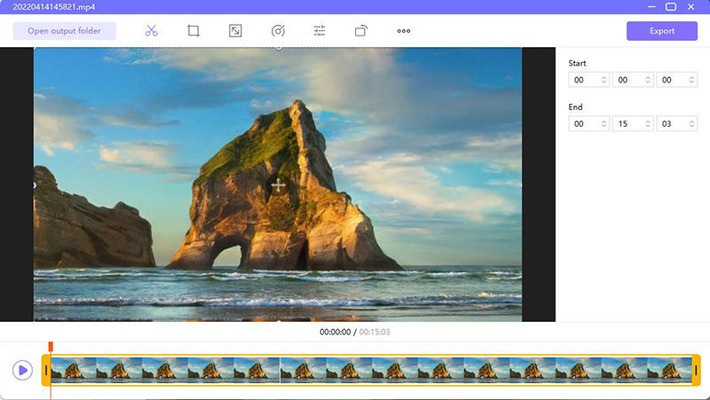Click the orange playhead marker
Viewport: 710px width, 400px height.
50,346
